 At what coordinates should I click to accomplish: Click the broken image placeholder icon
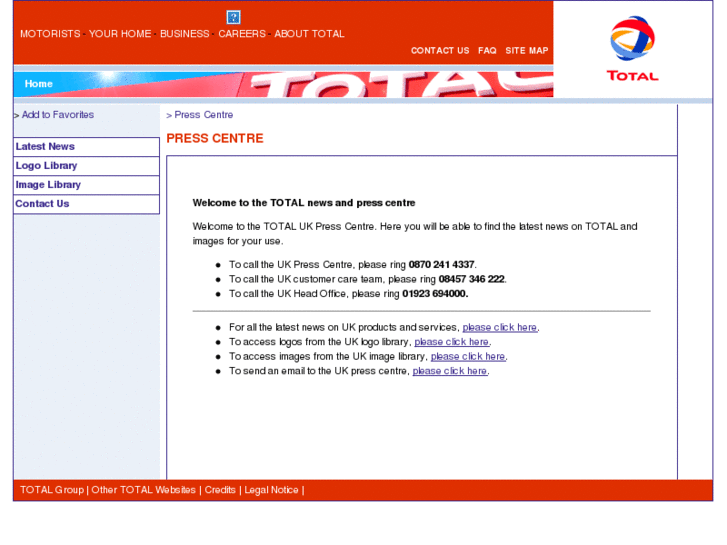click(233, 18)
